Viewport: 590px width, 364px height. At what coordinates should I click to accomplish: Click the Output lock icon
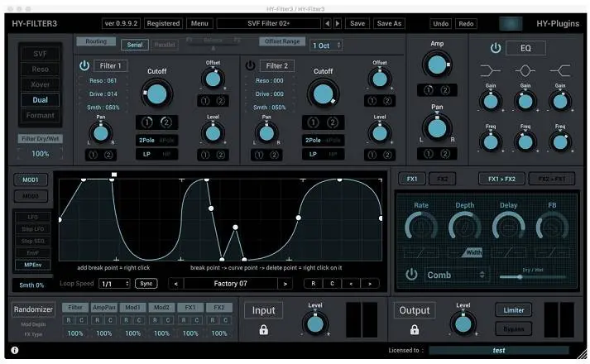[415, 330]
